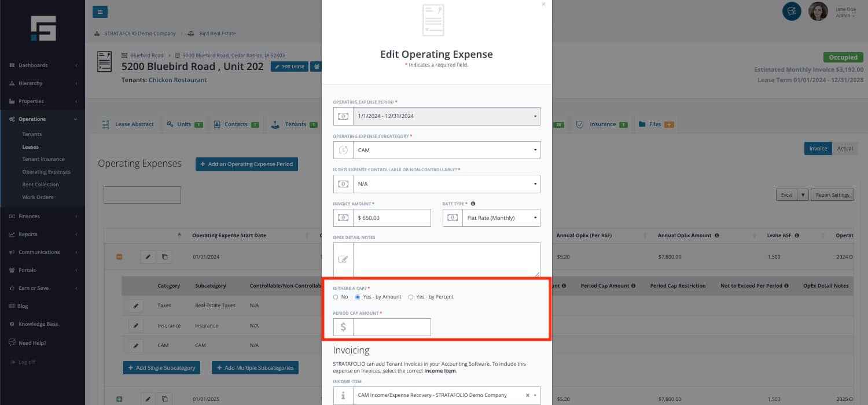Click the pencil icon on Insurance row

click(x=135, y=326)
